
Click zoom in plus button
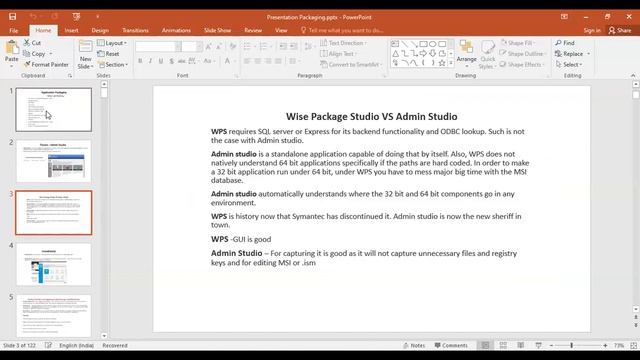pyautogui.click(x=605, y=345)
